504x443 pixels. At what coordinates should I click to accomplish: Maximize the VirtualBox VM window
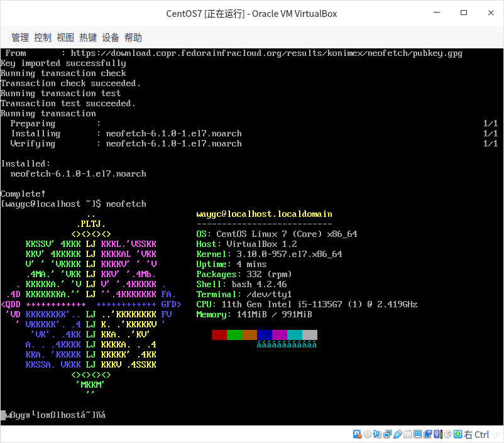[x=464, y=13]
